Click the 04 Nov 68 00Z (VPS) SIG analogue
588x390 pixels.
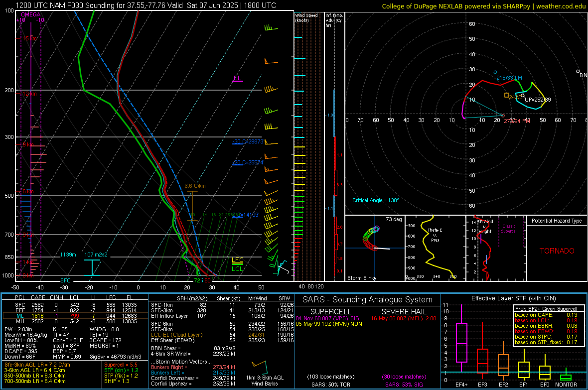coord(327,318)
